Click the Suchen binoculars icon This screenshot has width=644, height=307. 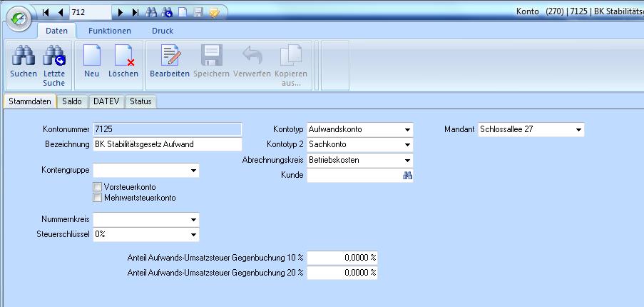pos(24,57)
